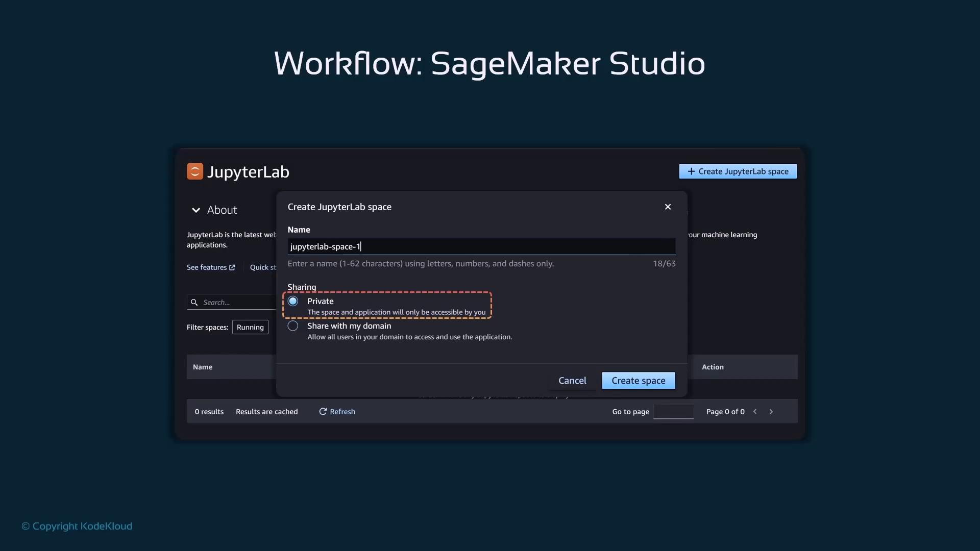Click the orange JupyterLab logo icon
Viewport: 980px width, 551px height.
194,171
